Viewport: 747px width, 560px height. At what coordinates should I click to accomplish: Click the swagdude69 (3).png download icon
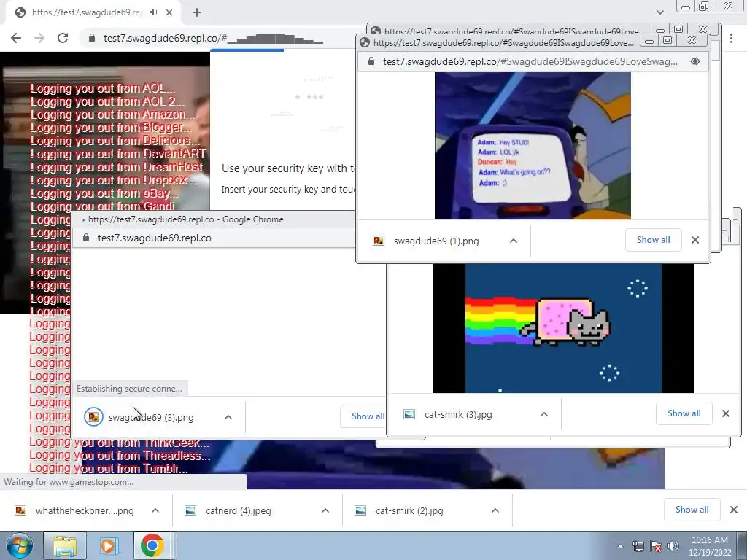click(93, 417)
